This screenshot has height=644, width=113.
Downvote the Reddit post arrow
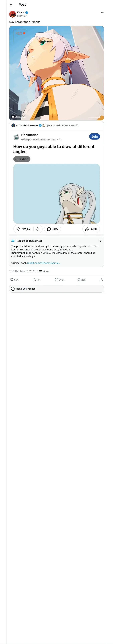[x=38, y=229]
